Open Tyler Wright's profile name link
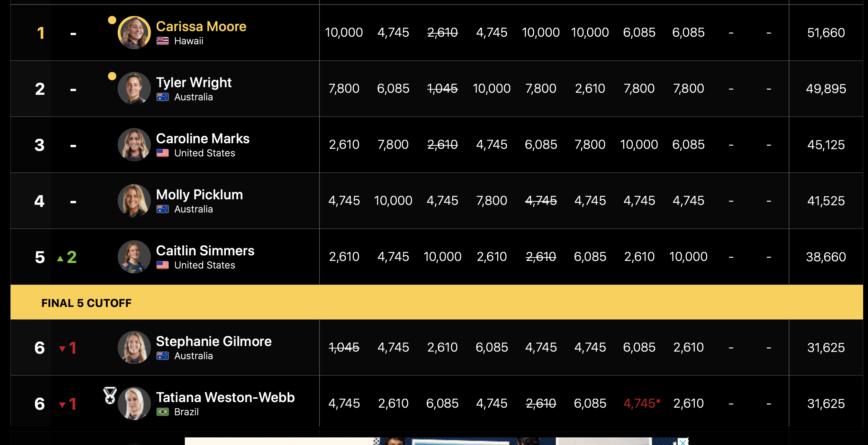868x445 pixels. (193, 83)
